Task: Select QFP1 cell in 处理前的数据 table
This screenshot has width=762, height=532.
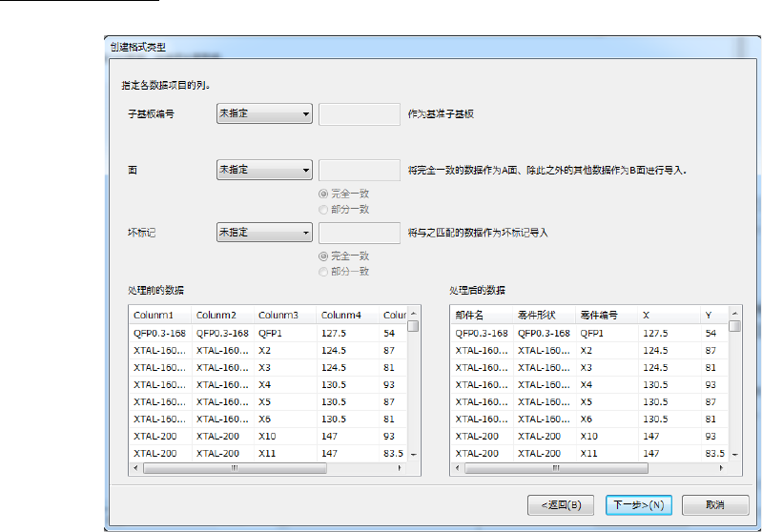Action: click(285, 334)
